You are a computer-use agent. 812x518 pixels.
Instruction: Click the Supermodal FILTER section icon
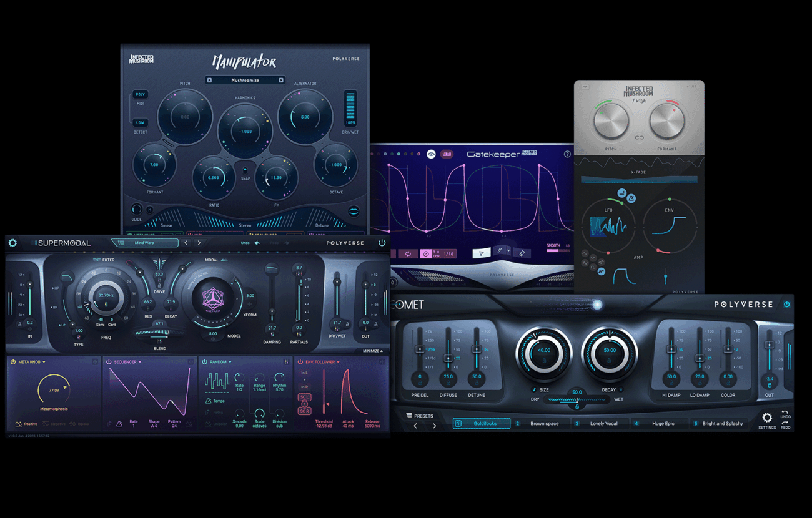click(x=97, y=260)
